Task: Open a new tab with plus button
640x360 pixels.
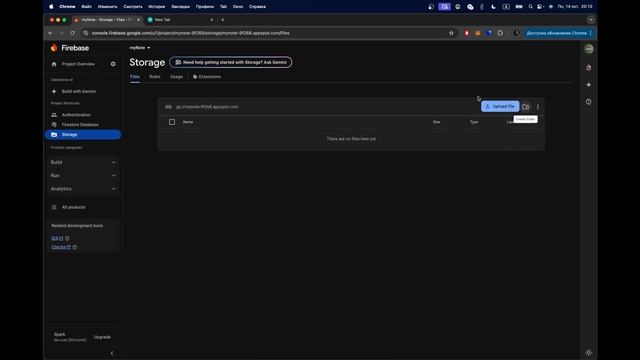Action: point(222,20)
